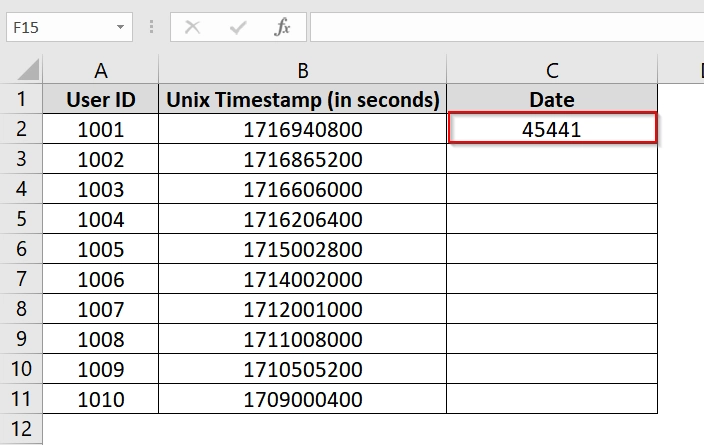Click the timestamp 1715002800
Viewport: 704px width, 445px height.
point(303,249)
